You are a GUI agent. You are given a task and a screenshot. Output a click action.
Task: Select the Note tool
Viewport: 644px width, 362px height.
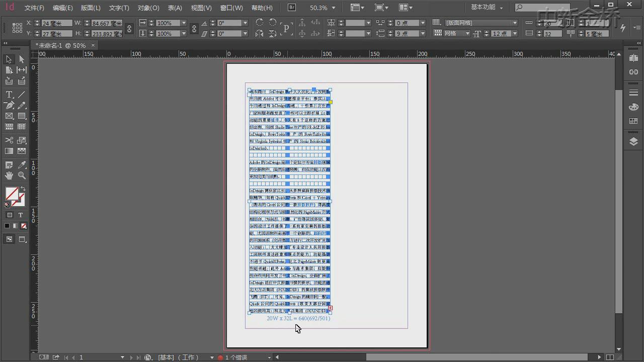(x=9, y=165)
